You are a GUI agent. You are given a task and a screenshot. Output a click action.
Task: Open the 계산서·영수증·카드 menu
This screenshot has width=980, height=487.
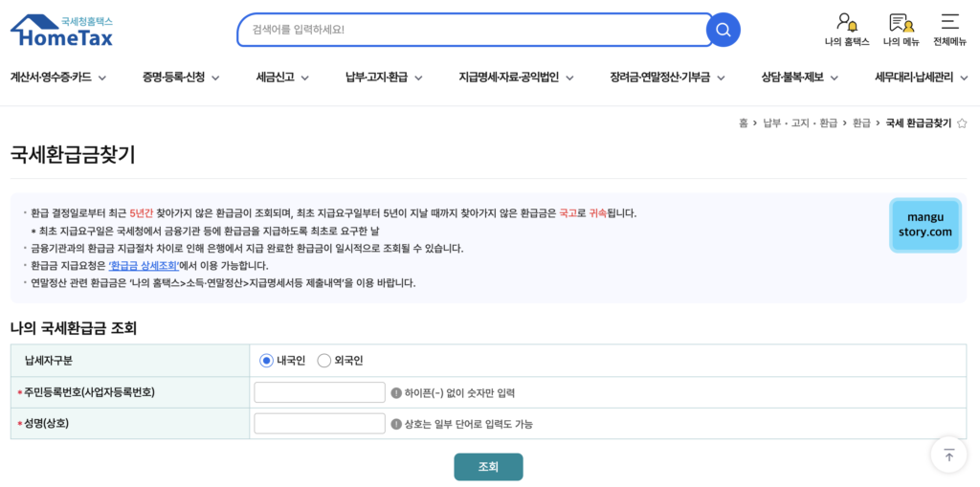coord(51,77)
